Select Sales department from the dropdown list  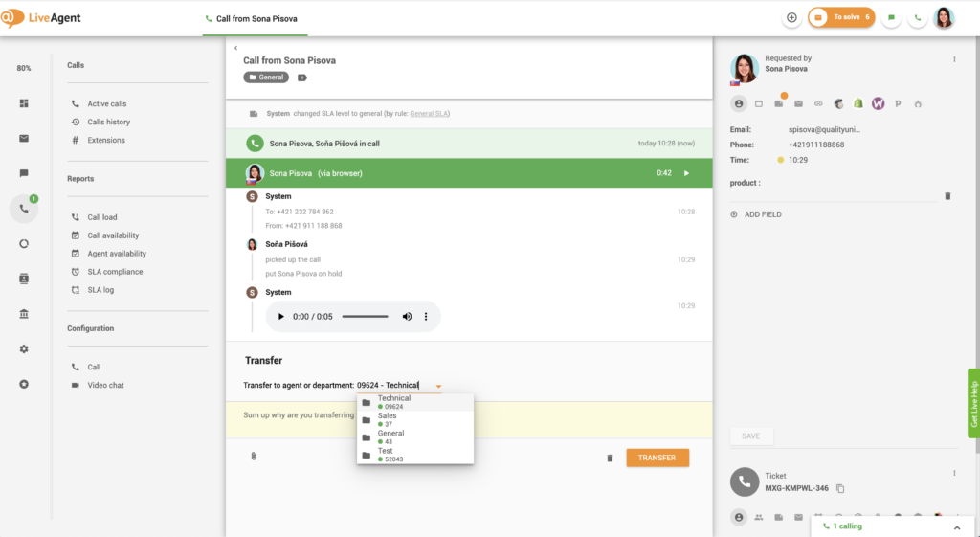point(388,419)
